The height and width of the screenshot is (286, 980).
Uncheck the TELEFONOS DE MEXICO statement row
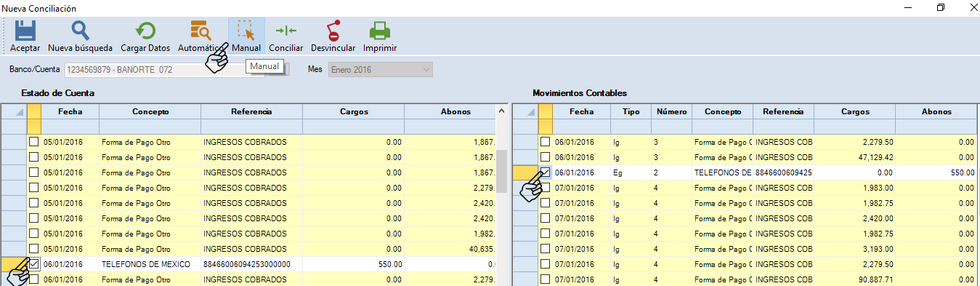click(33, 264)
